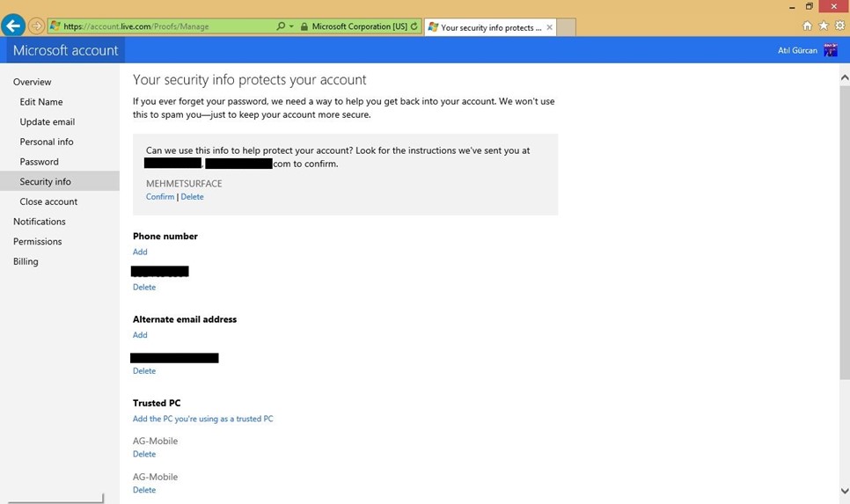
Task: Click Delete under Alternate email address
Action: tap(144, 371)
